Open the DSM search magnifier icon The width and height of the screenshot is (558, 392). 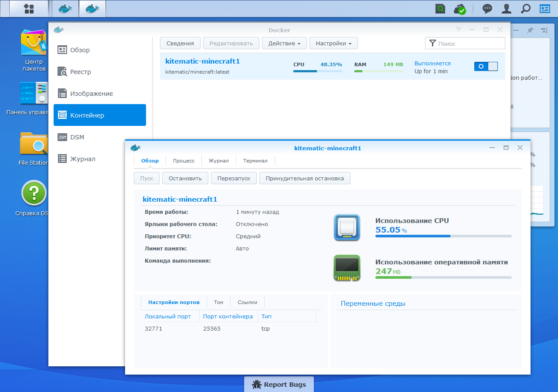click(526, 8)
